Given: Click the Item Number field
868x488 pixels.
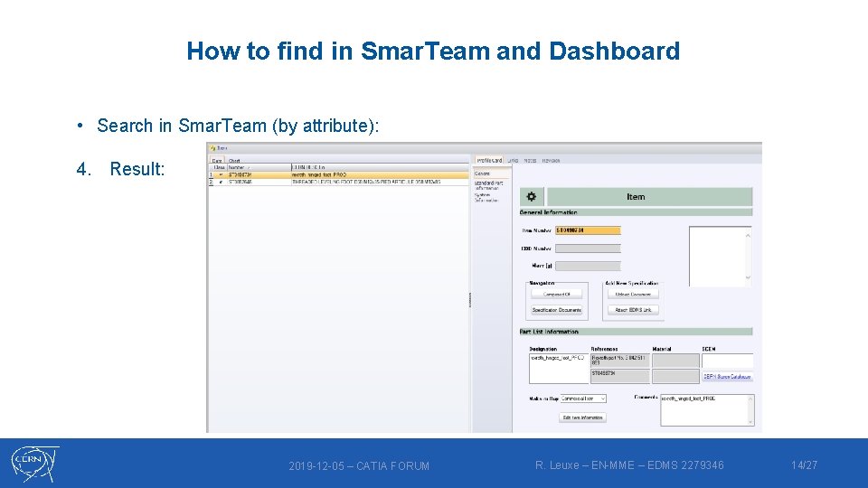Looking at the screenshot, I should tap(588, 230).
